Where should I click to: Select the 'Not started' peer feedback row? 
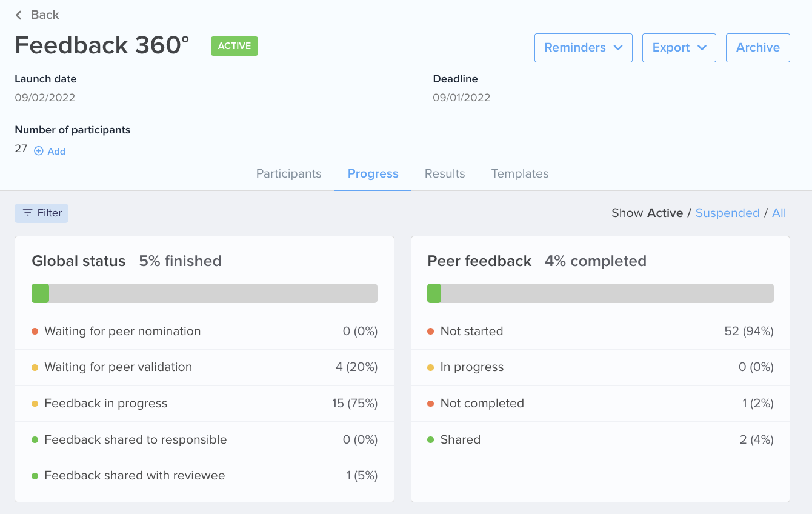point(601,332)
